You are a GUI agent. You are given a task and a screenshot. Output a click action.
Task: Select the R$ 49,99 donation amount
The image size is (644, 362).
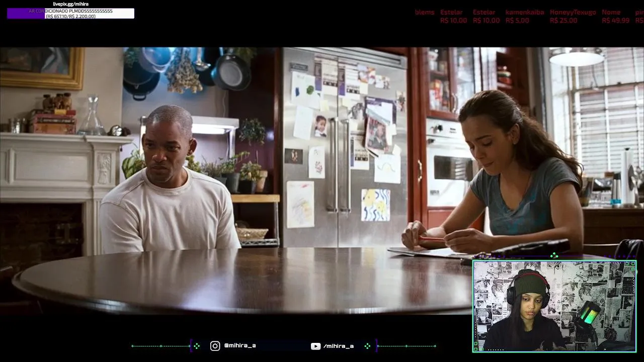(x=615, y=21)
